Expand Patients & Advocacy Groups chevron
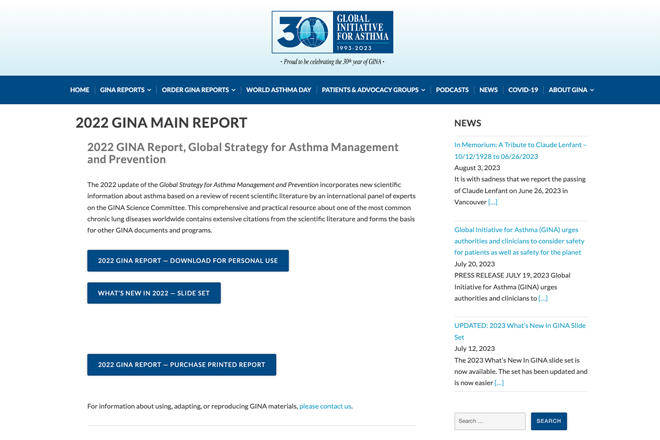 tap(423, 90)
